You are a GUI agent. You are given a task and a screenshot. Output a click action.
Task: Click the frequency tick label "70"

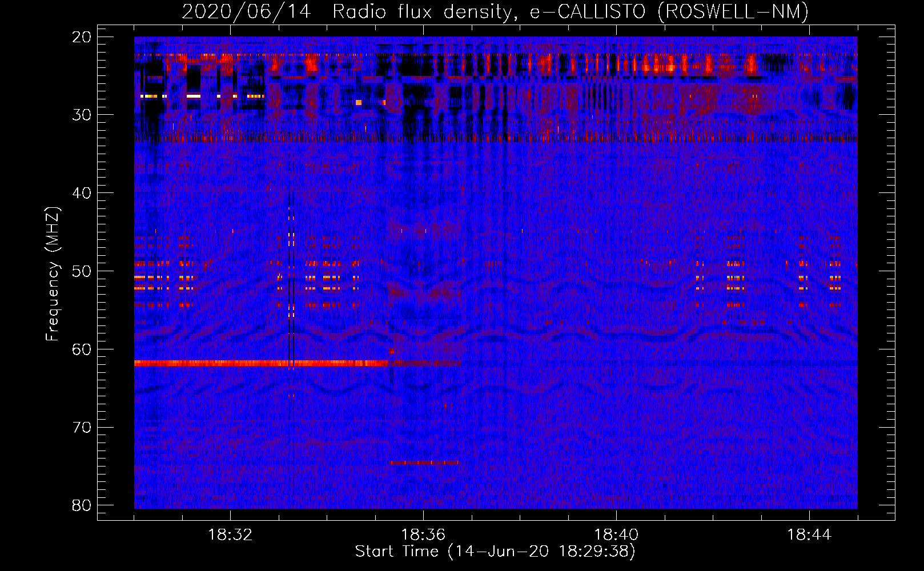(82, 428)
